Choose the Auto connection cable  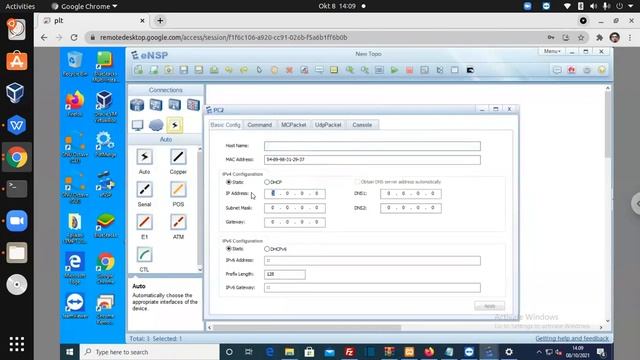tap(144, 157)
